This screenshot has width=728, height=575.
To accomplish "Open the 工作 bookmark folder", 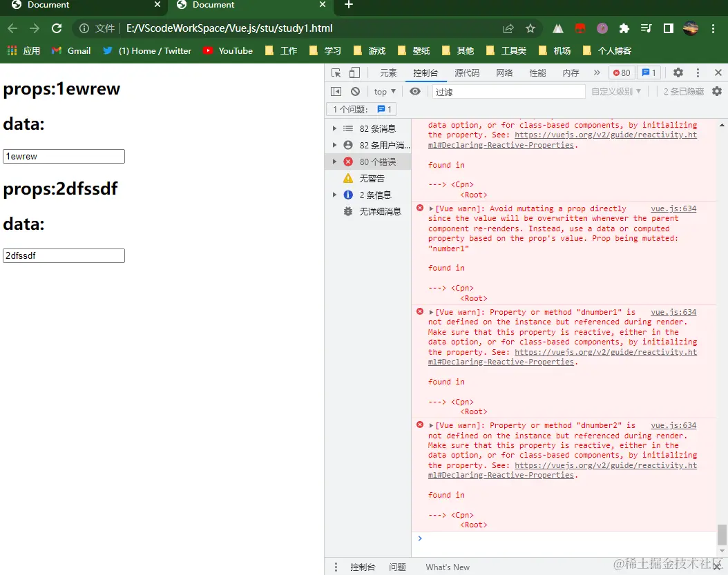I will tap(281, 50).
